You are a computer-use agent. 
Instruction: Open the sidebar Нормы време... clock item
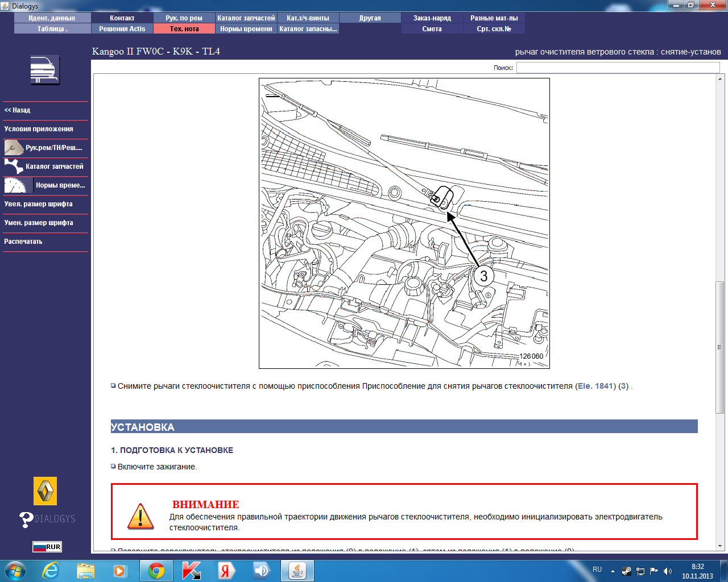(45, 185)
